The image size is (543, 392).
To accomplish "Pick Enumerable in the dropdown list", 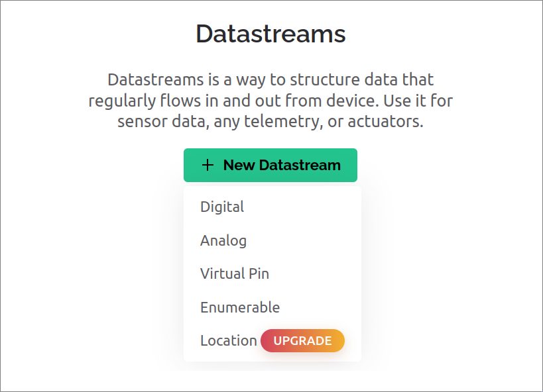I will tap(240, 307).
